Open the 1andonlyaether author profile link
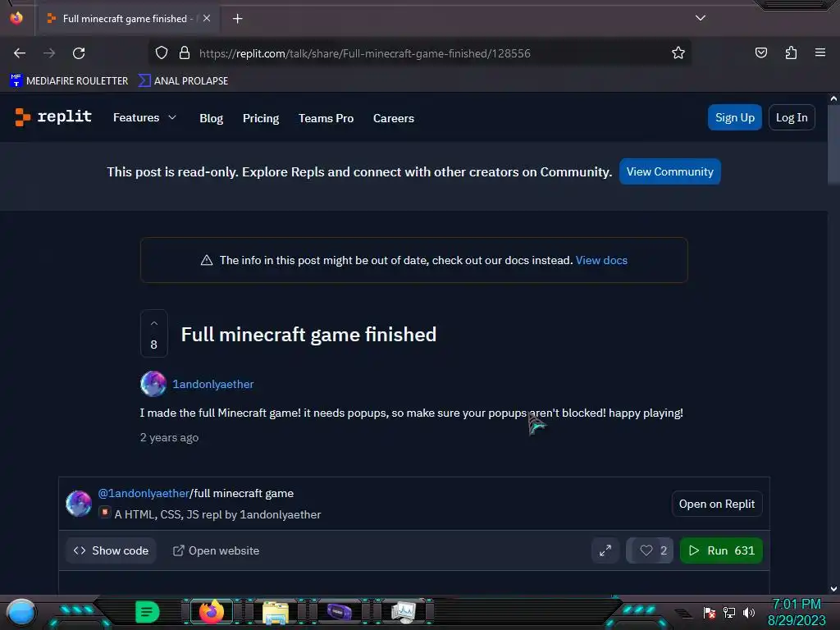The image size is (840, 630). [x=212, y=384]
